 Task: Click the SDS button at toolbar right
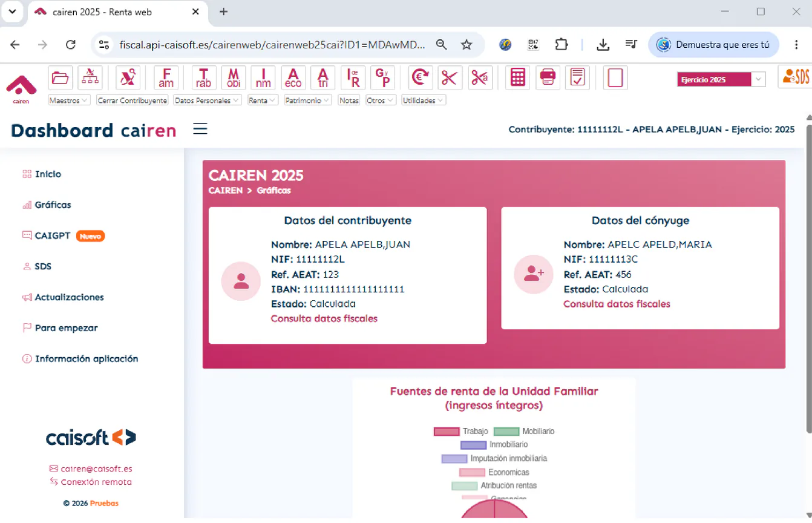795,77
